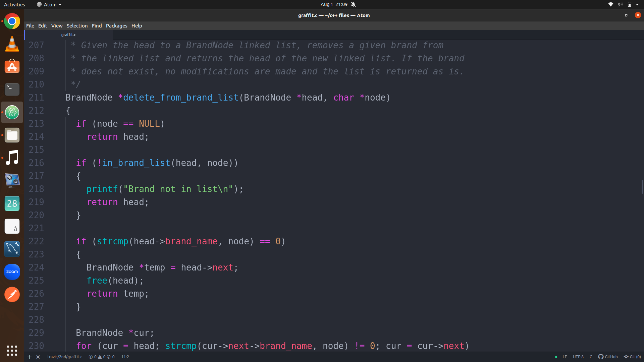Image resolution: width=644 pixels, height=362 pixels.
Task: Open the Atom app menu dropdown
Action: pos(49,4)
